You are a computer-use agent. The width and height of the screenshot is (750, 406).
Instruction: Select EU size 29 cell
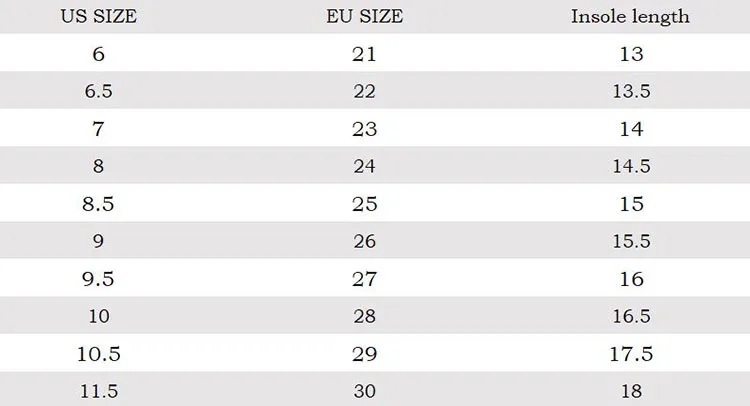pyautogui.click(x=364, y=354)
